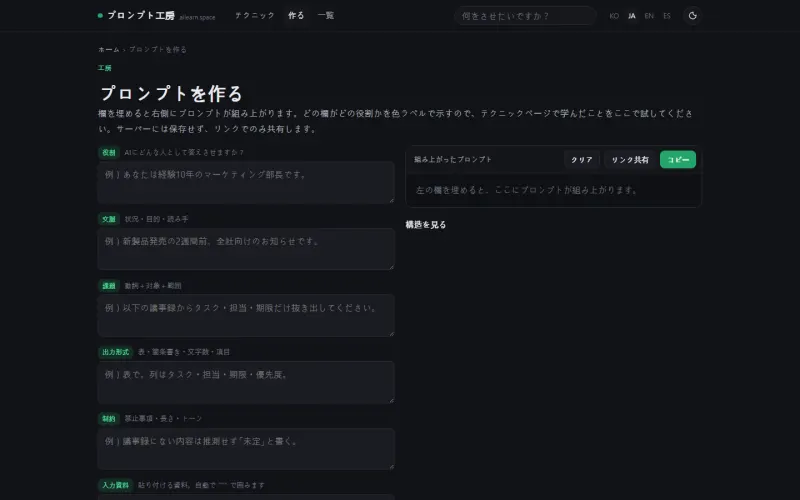Viewport: 800px width, 500px height.
Task: Click the assembled prompt placeholder output area
Action: (x=554, y=190)
